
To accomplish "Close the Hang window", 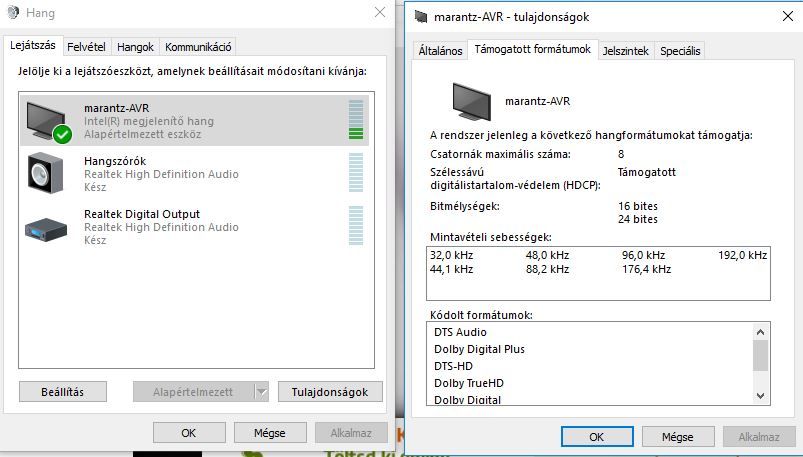I will (380, 12).
